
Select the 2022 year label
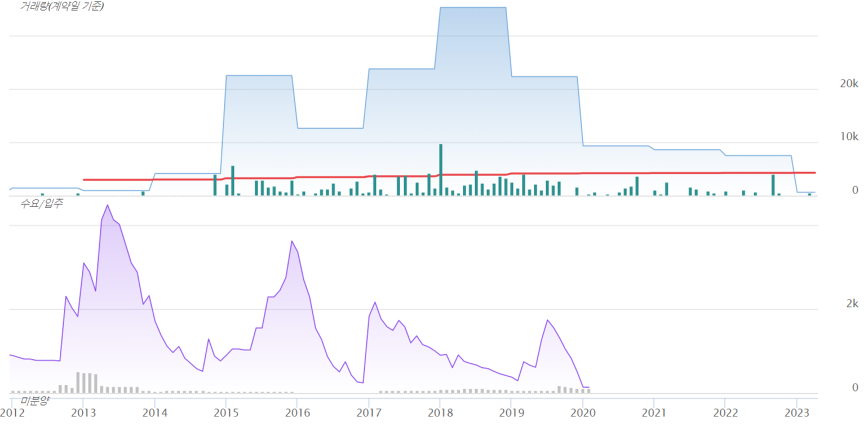725,414
